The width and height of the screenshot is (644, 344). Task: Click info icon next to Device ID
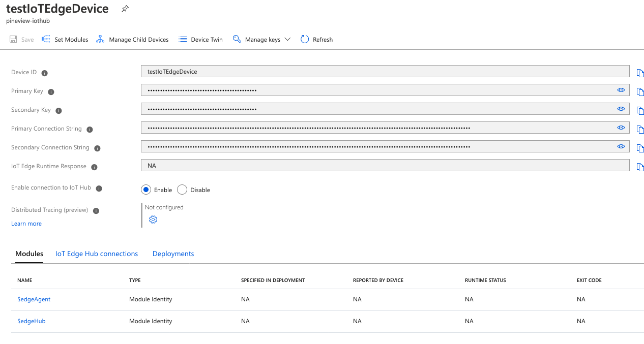coord(44,73)
